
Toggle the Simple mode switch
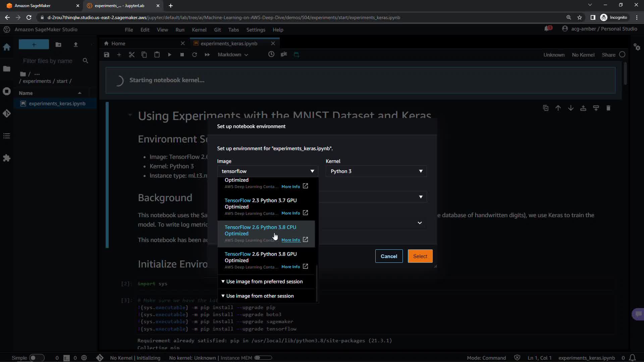point(36,358)
